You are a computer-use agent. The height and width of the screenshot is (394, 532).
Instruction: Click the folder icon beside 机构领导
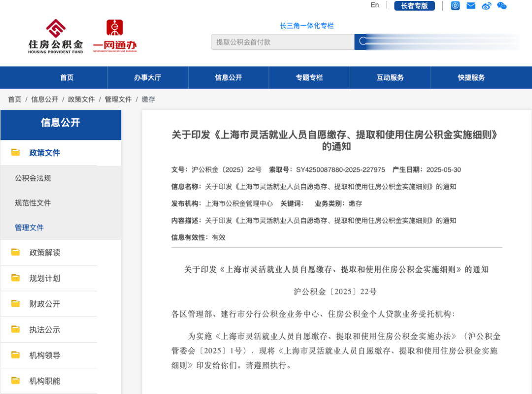[15, 355]
